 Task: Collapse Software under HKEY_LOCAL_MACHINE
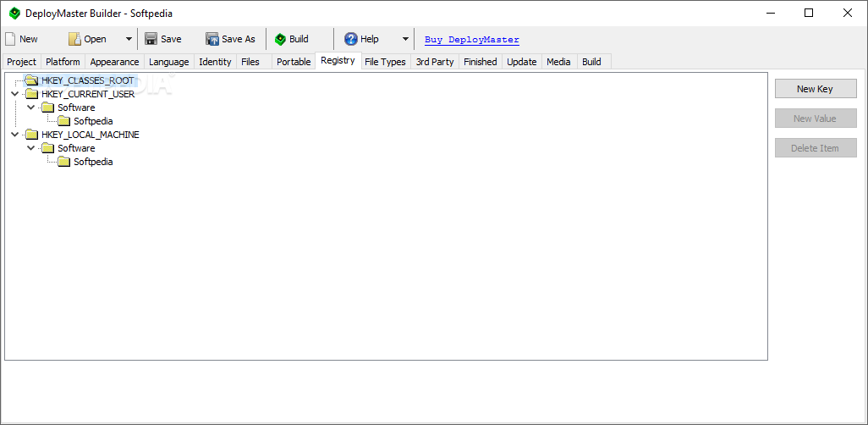[x=31, y=148]
